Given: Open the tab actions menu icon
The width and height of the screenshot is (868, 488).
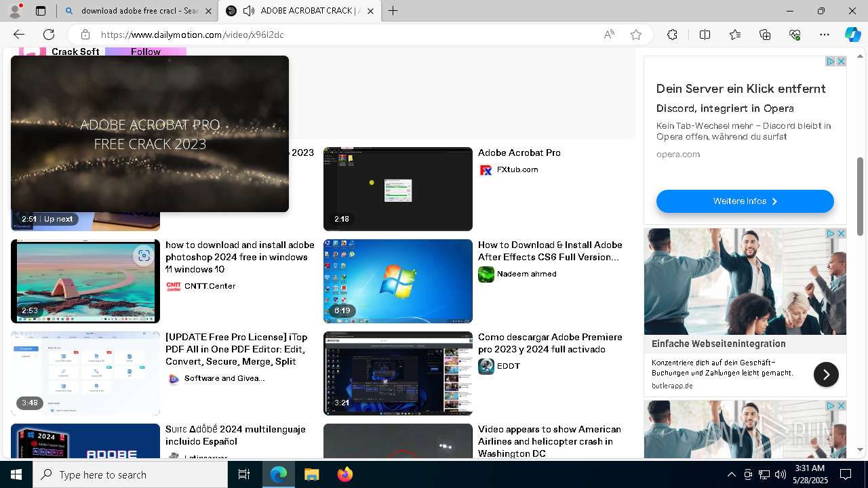Looking at the screenshot, I should click(41, 11).
